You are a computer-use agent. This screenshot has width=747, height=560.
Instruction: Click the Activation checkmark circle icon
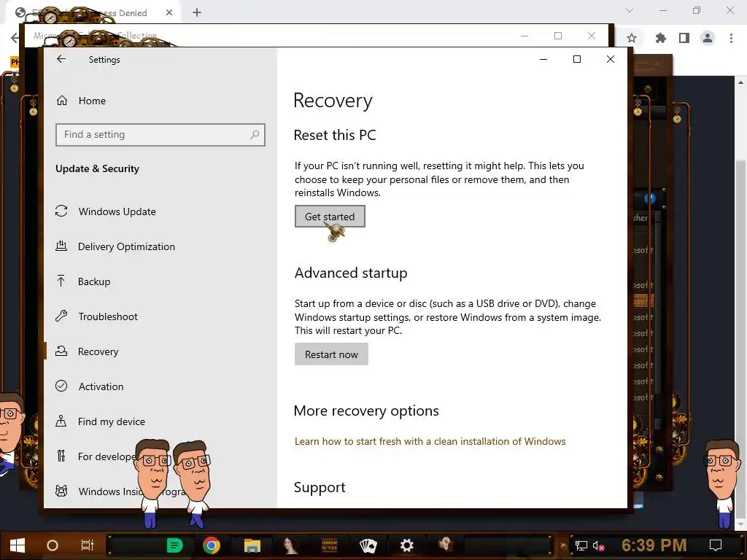pos(61,386)
